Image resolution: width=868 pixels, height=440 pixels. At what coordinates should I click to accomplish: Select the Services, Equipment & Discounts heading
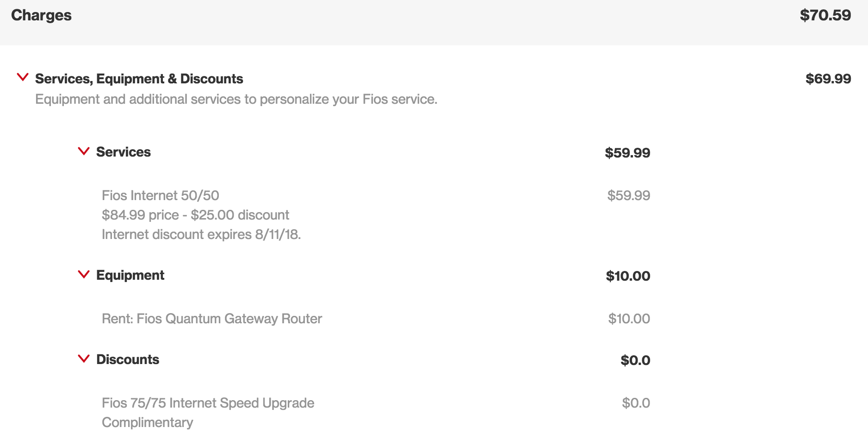(139, 79)
